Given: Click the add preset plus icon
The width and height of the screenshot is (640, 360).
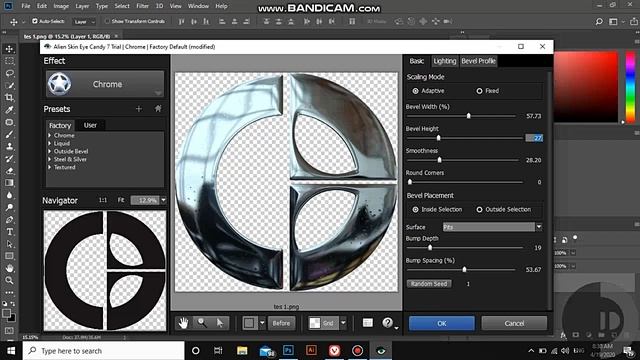Looking at the screenshot, I should [x=139, y=109].
